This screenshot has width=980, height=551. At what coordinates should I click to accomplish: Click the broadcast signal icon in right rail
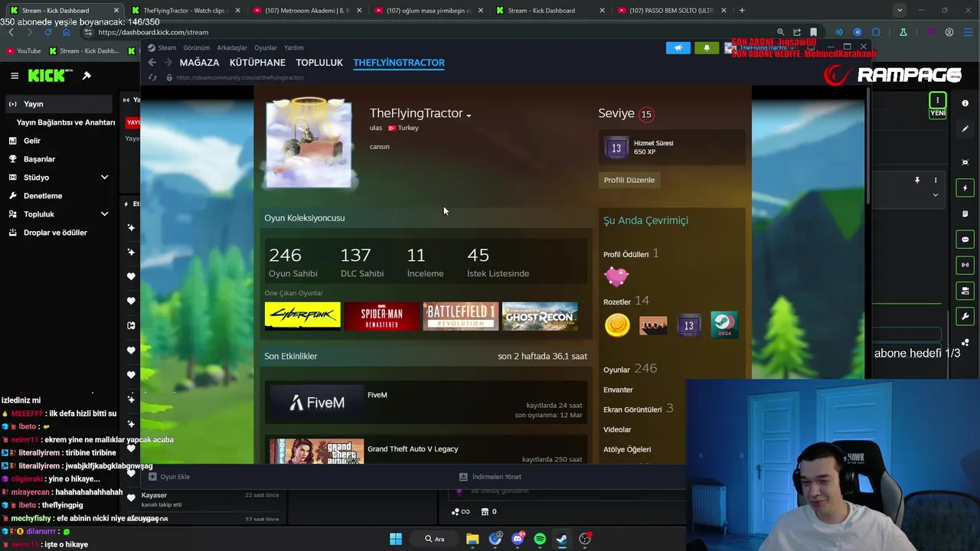click(965, 265)
